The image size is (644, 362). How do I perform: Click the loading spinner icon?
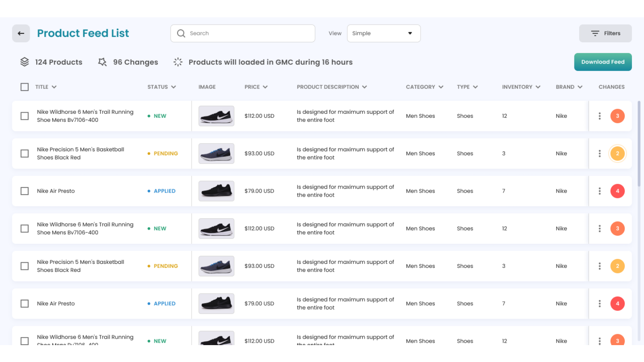pyautogui.click(x=178, y=62)
